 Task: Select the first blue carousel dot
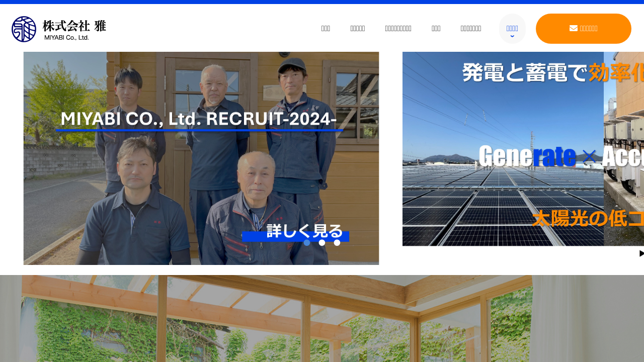tap(307, 243)
